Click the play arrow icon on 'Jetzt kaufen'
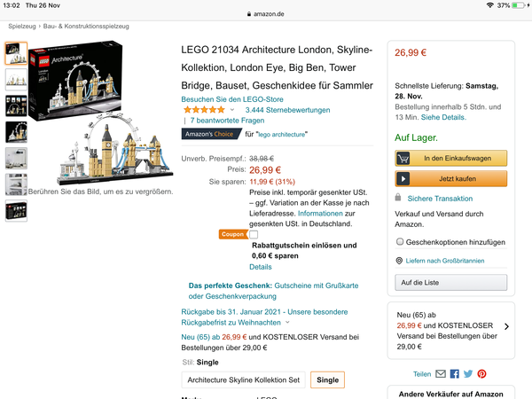This screenshot has height=399, width=532. pyautogui.click(x=404, y=178)
